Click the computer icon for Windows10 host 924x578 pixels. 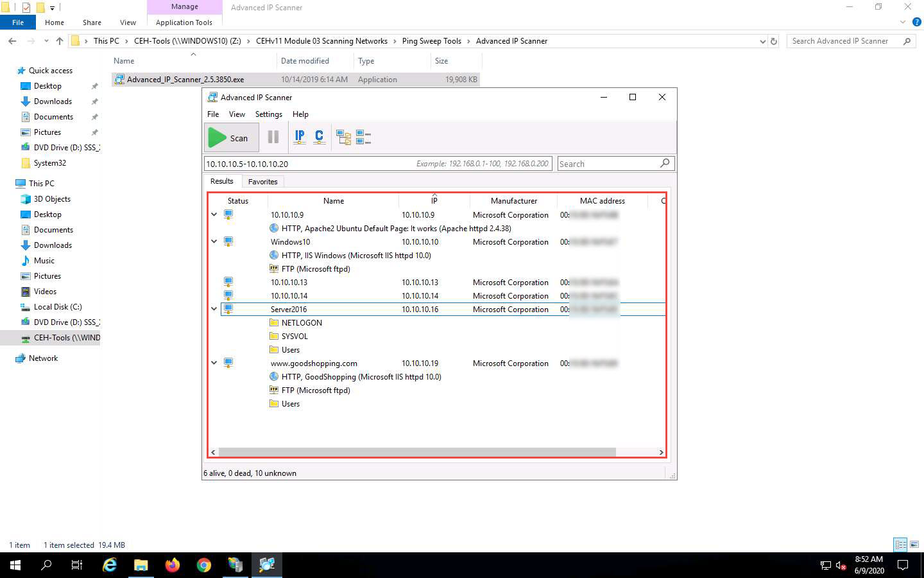[228, 241]
